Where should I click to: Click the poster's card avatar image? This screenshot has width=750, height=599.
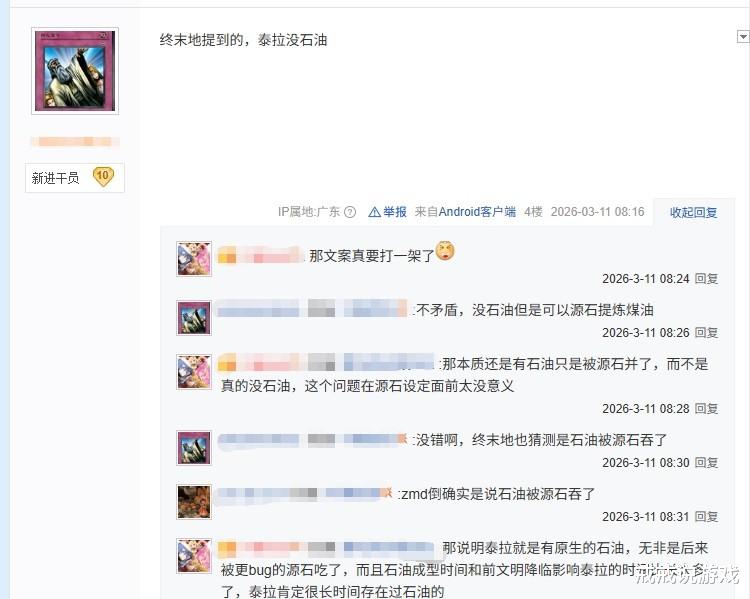tap(75, 71)
